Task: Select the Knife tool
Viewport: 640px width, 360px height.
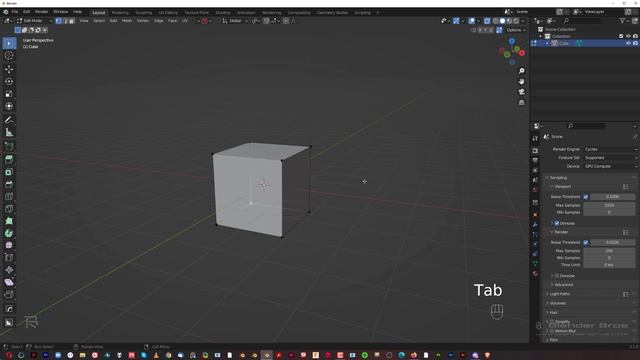Action: 9,209
